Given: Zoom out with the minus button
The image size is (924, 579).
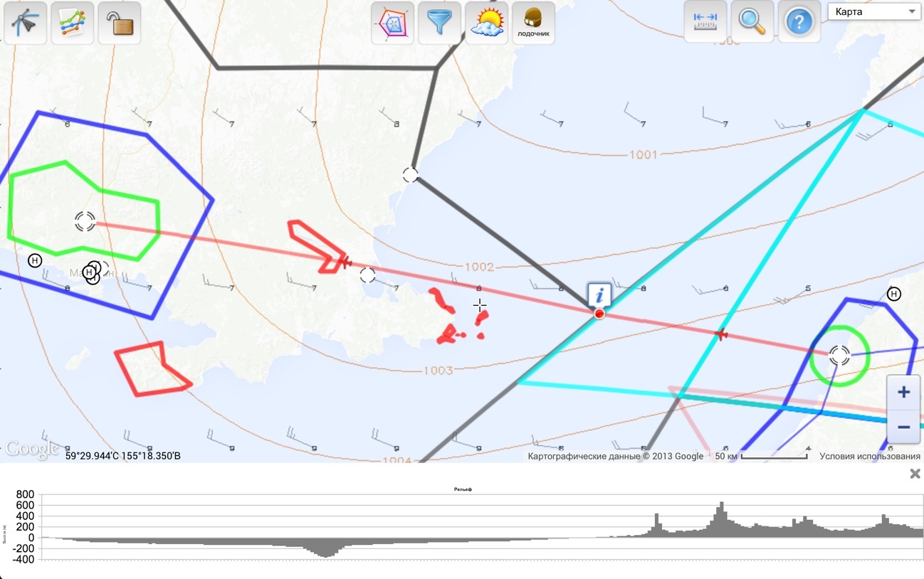Looking at the screenshot, I should [x=903, y=427].
